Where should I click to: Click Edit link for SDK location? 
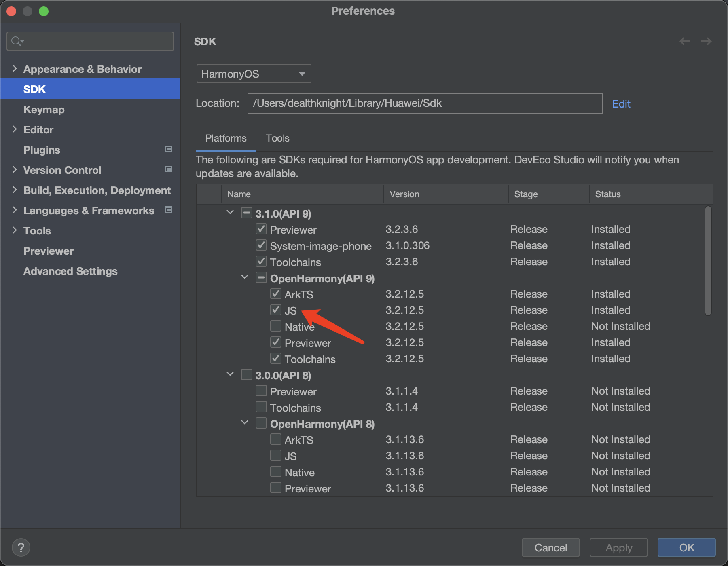[621, 104]
